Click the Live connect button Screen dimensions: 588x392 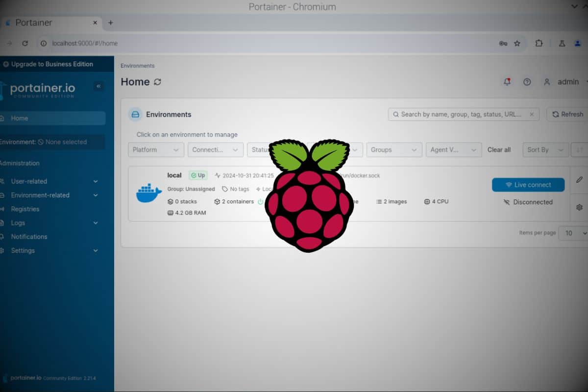pos(528,185)
